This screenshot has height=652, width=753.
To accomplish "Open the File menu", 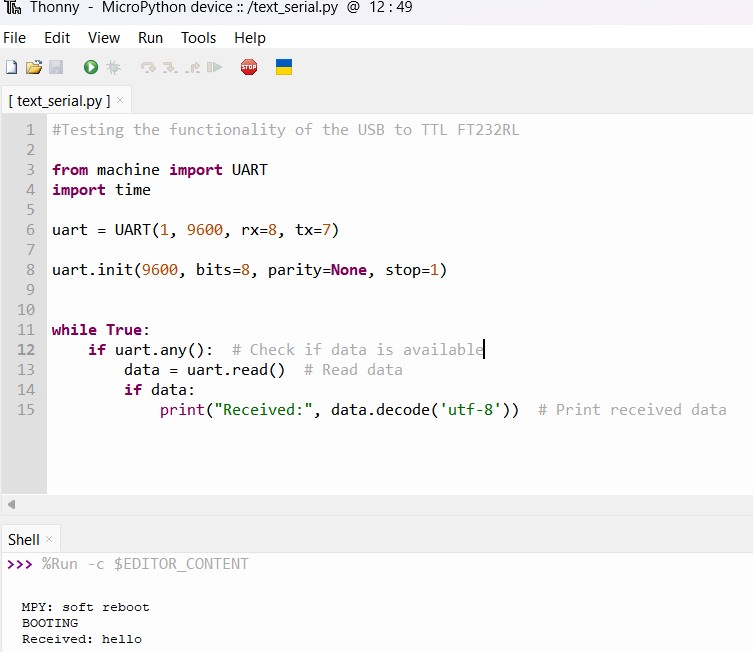I will pos(14,38).
